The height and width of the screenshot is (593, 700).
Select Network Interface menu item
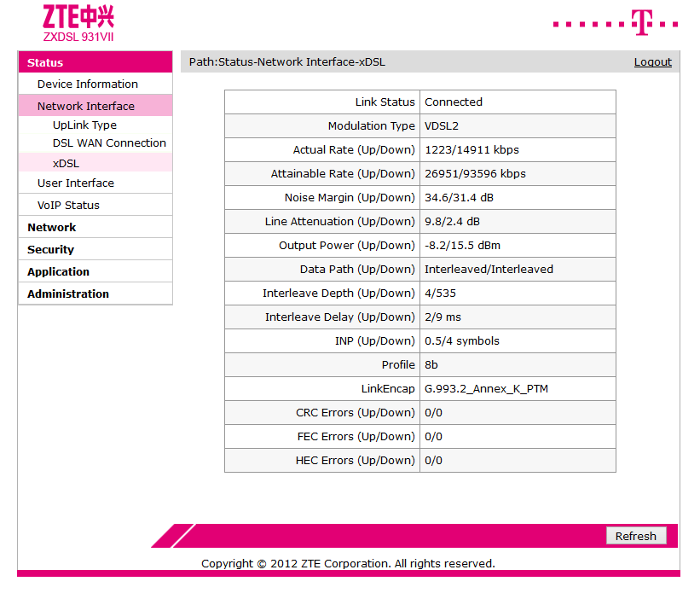pos(85,106)
